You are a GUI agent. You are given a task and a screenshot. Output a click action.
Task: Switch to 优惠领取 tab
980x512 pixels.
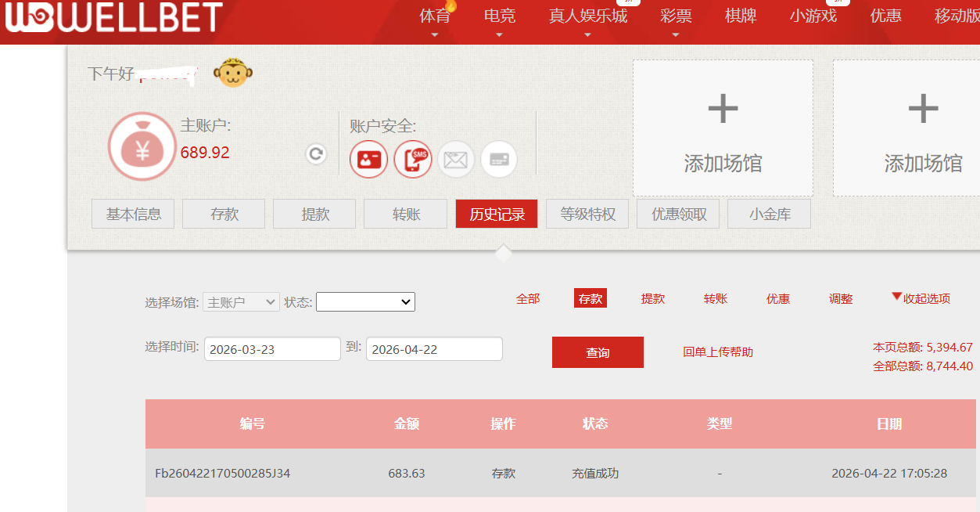click(x=679, y=214)
